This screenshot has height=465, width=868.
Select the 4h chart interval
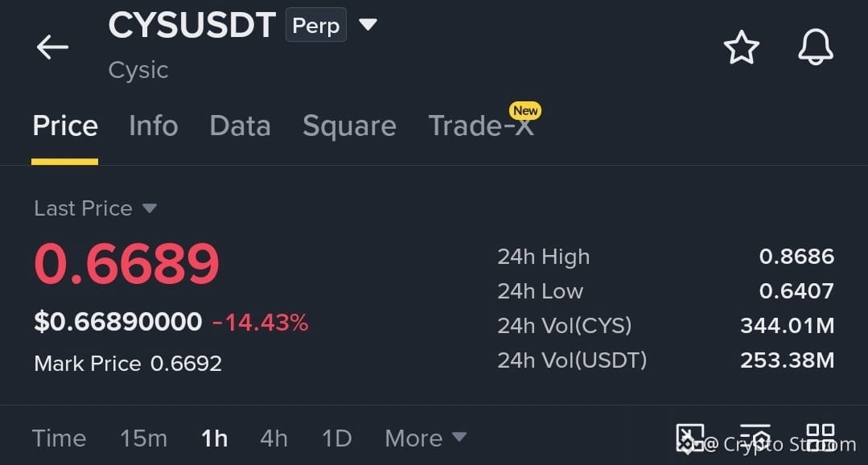[x=274, y=438]
